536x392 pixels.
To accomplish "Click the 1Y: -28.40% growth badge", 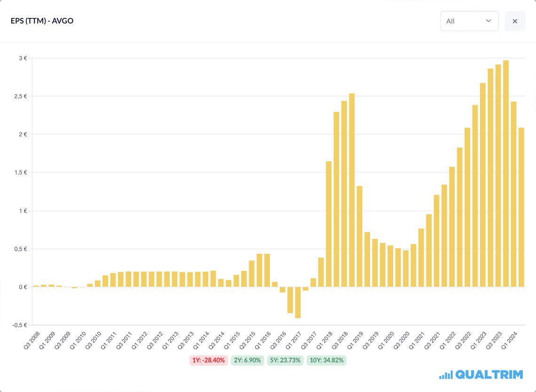I will click(208, 361).
